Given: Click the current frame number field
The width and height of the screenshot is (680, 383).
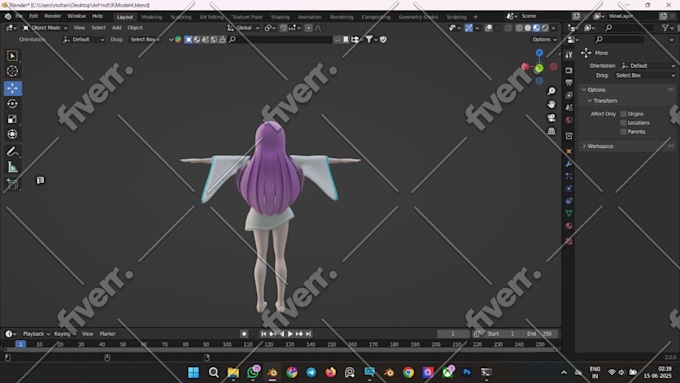Looking at the screenshot, I should coord(453,334).
